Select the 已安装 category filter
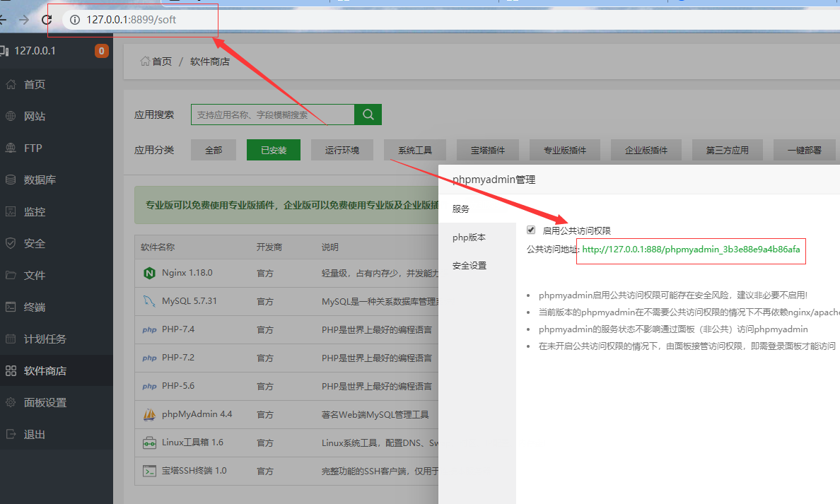The height and width of the screenshot is (504, 840). tap(273, 150)
